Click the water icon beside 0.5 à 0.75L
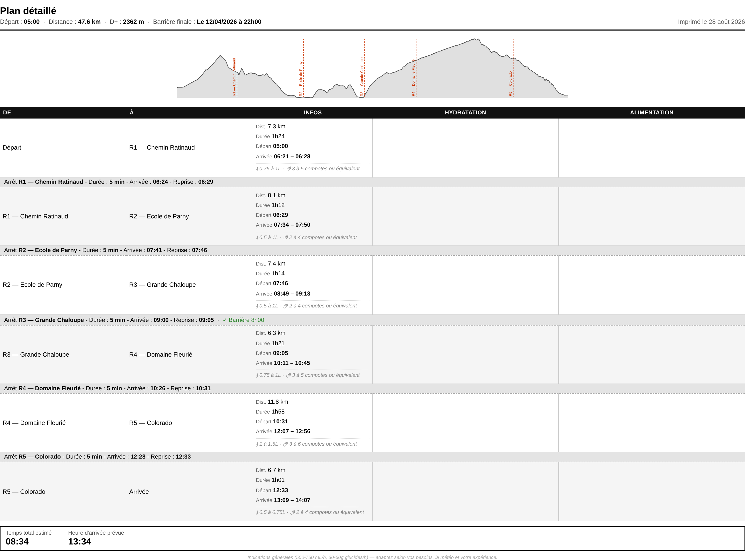Screen dimensions: 745x560 click(x=257, y=512)
